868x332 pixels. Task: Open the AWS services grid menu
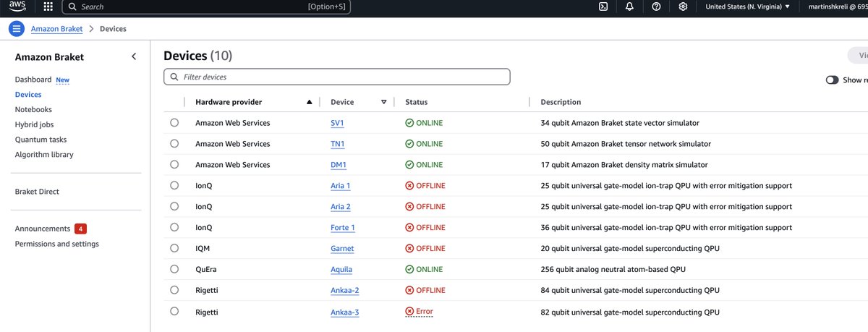(x=48, y=7)
